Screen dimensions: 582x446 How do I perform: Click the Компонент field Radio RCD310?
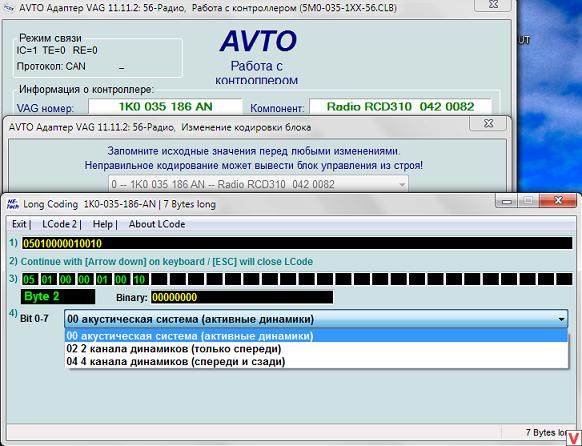point(400,107)
